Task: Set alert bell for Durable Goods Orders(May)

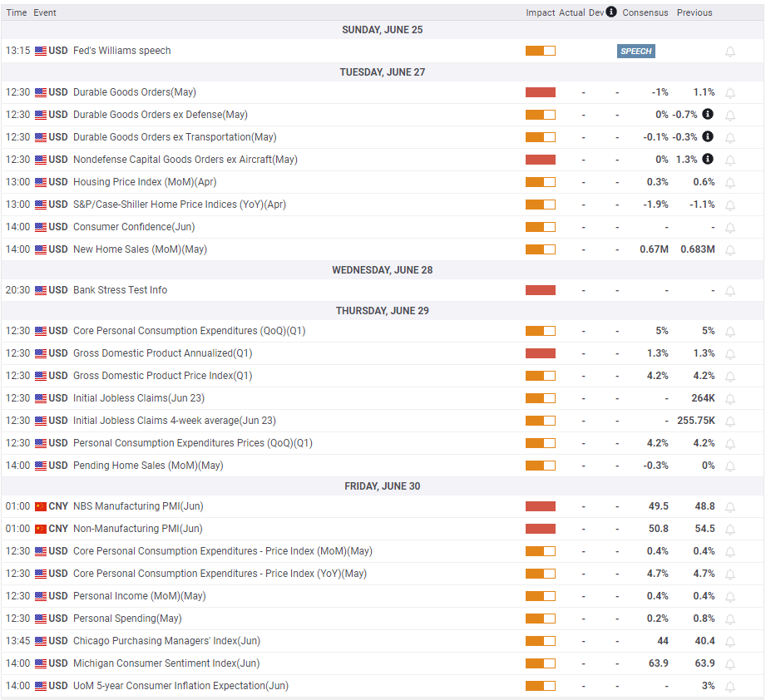Action: click(x=730, y=93)
